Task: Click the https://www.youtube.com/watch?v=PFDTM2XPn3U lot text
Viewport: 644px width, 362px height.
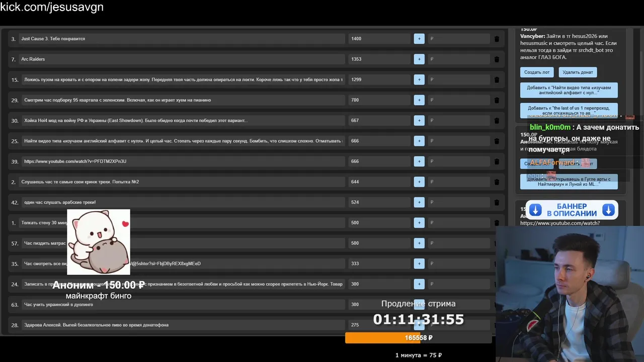Action: point(75,161)
